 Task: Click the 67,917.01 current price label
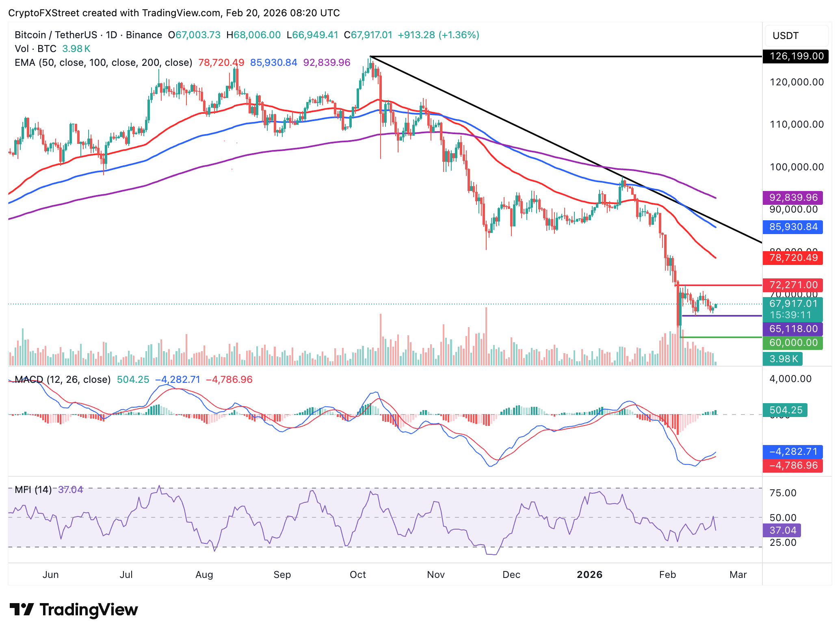(x=792, y=304)
